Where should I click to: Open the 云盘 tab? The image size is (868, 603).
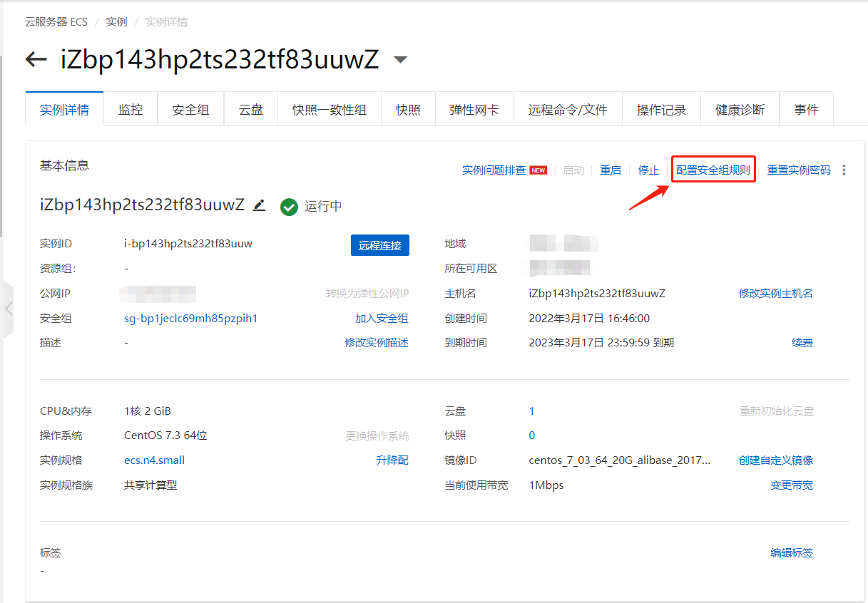pos(250,110)
